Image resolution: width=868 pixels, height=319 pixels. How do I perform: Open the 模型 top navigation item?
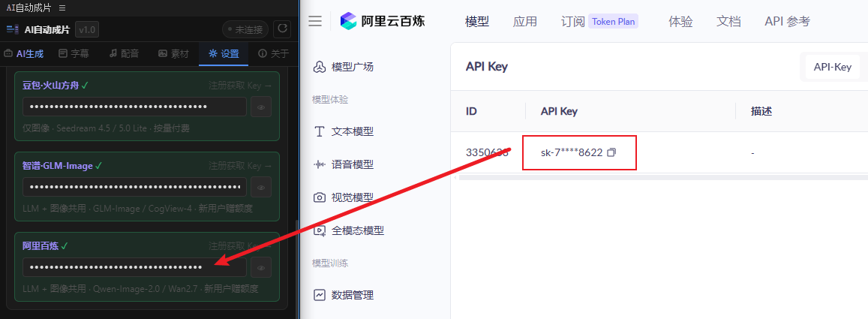pos(476,22)
